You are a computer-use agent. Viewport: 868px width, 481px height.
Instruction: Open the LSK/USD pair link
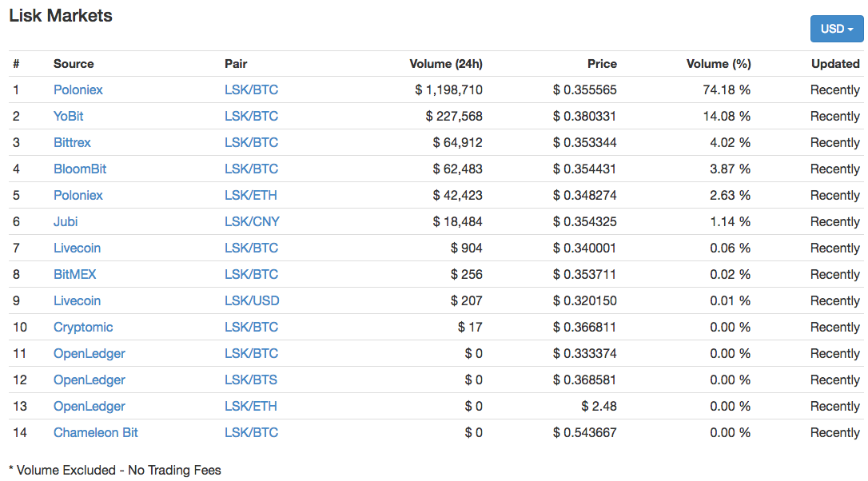click(252, 301)
